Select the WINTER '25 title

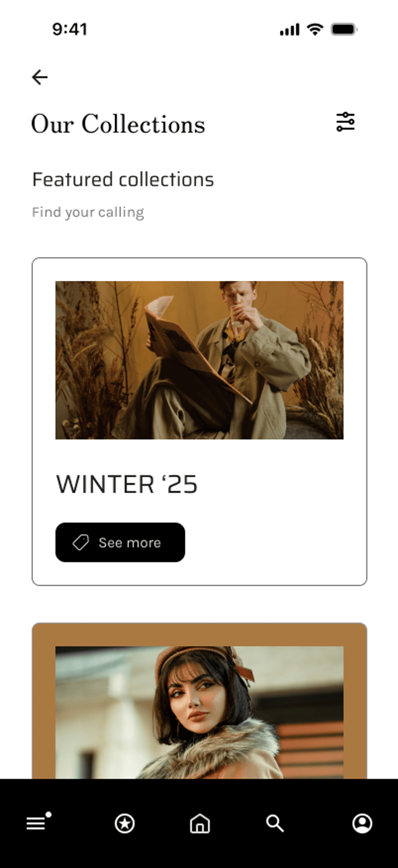point(127,485)
